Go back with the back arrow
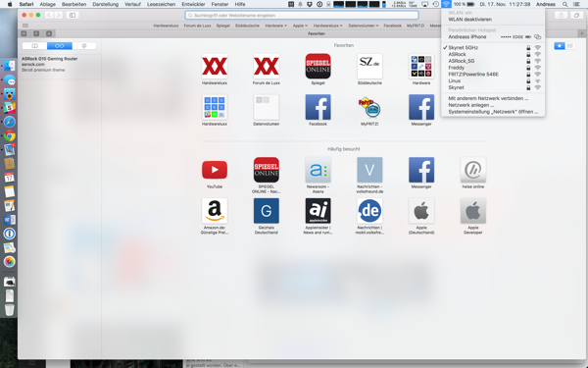Viewport: 588px width, 368px height. pyautogui.click(x=49, y=15)
